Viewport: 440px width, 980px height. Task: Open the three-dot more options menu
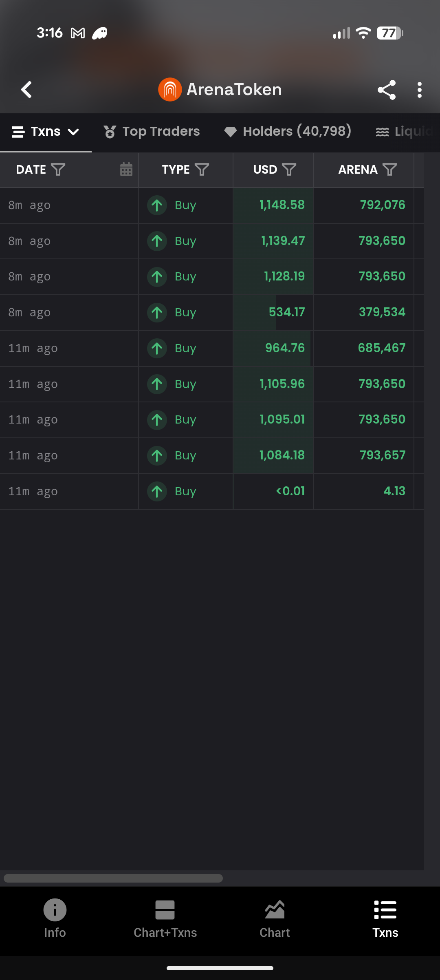click(x=420, y=90)
